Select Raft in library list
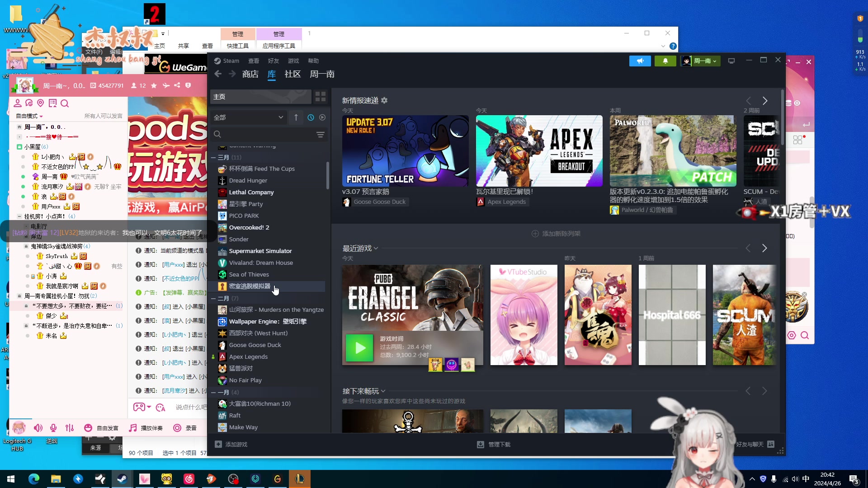This screenshot has height=488, width=868. click(235, 416)
